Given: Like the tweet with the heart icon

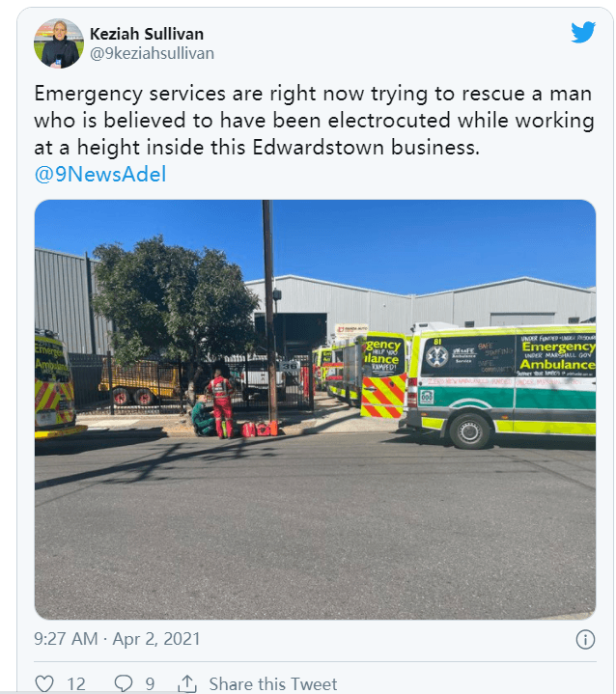Looking at the screenshot, I should tap(44, 683).
